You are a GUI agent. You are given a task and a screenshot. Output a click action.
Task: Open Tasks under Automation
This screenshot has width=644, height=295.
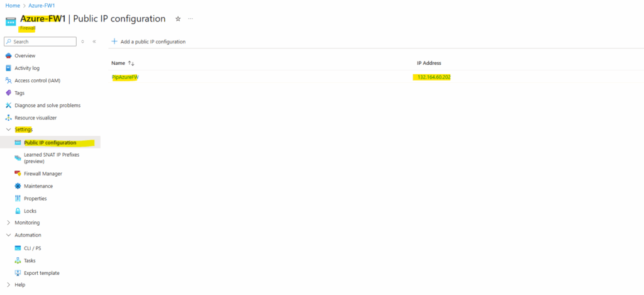[30, 260]
